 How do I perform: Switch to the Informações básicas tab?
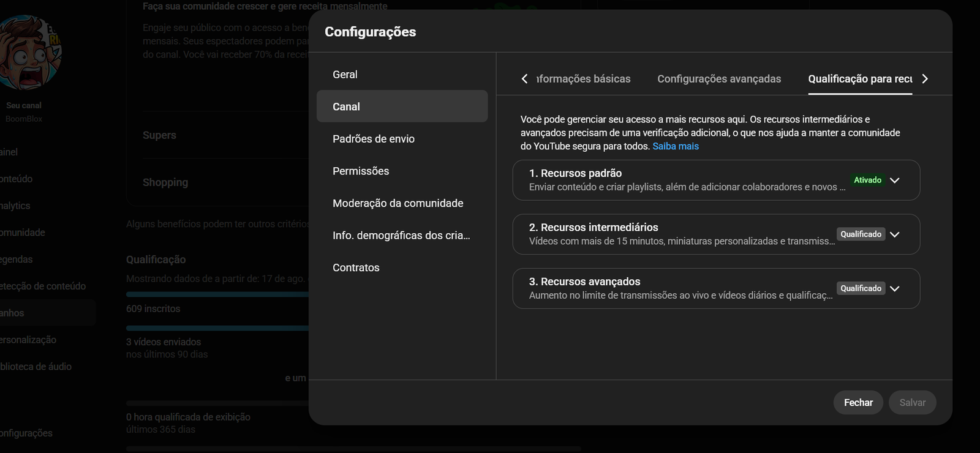click(x=583, y=79)
